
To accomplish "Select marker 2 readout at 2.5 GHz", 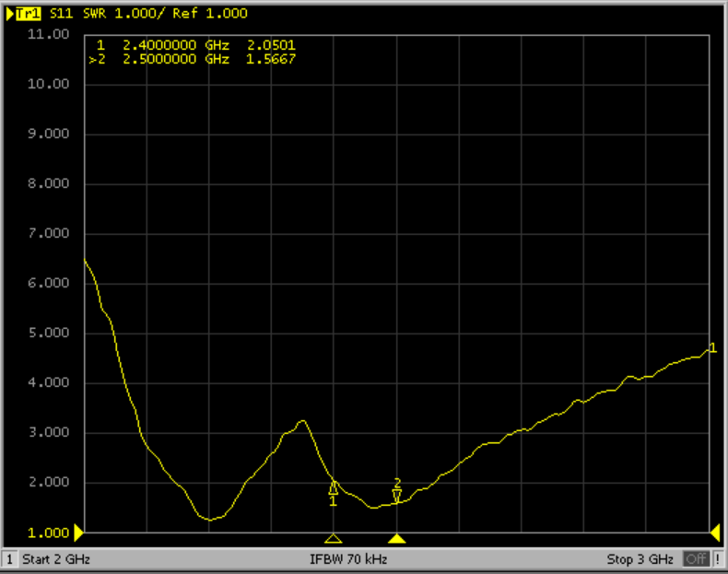I will (194, 59).
